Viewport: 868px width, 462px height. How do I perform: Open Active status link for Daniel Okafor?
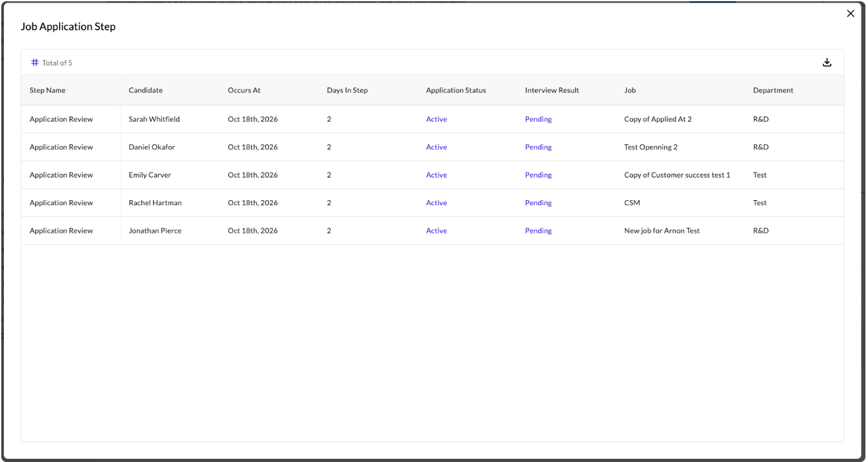[x=436, y=147]
